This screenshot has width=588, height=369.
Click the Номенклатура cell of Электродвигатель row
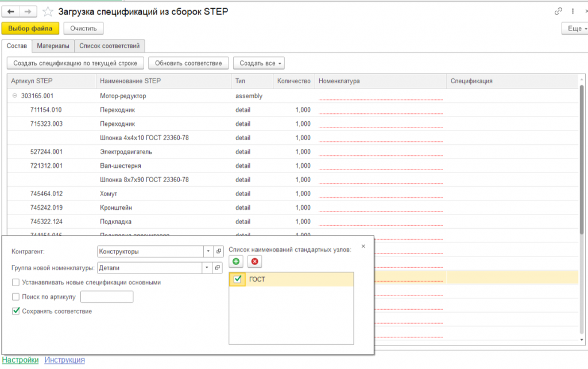click(381, 152)
